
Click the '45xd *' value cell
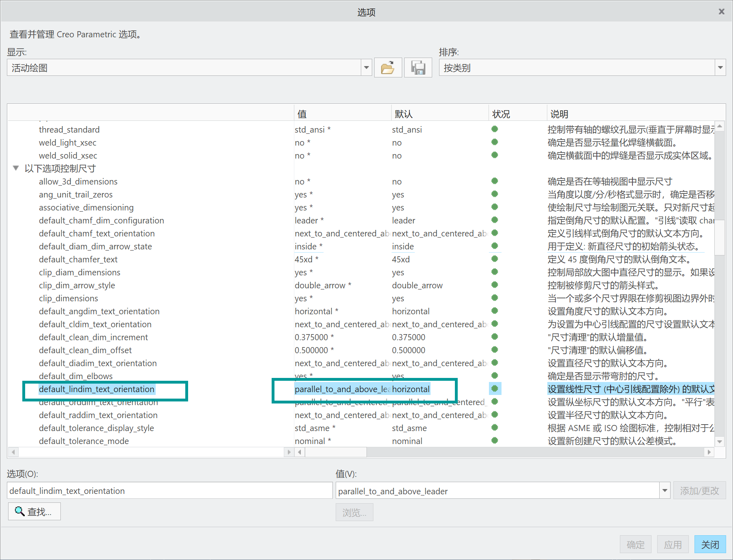[306, 259]
